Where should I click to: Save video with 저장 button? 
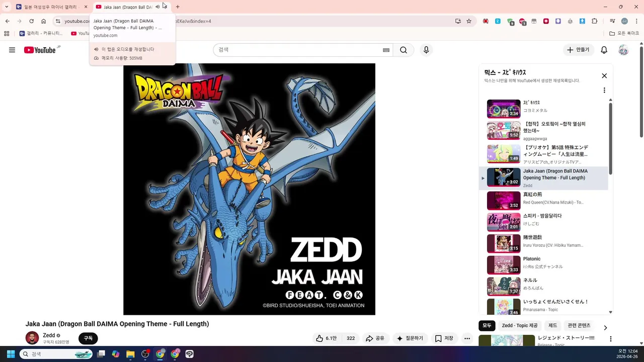tap(444, 338)
